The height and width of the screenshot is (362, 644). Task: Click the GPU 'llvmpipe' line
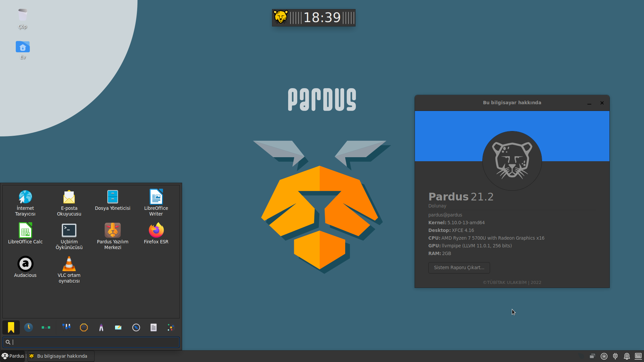point(470,246)
